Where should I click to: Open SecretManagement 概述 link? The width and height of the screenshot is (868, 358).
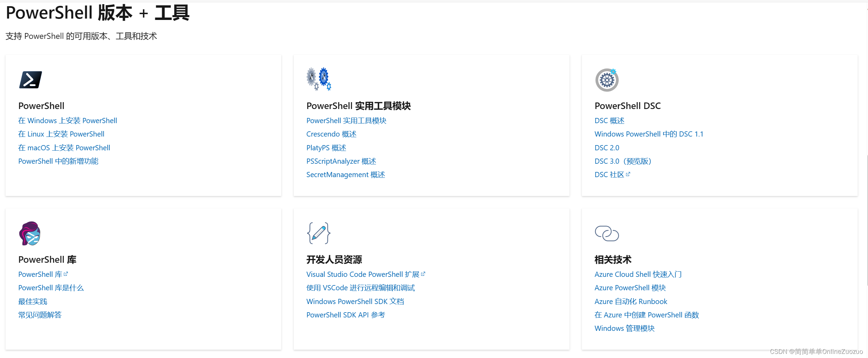tap(346, 175)
